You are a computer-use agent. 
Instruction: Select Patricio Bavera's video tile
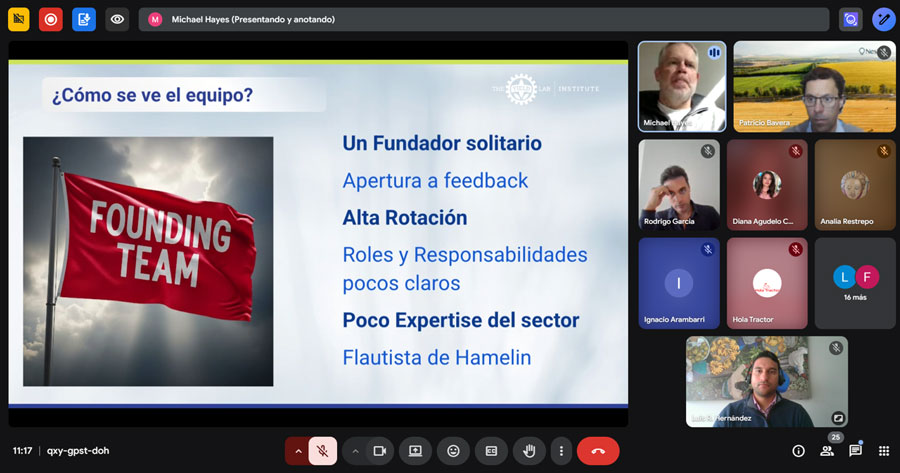tap(813, 86)
